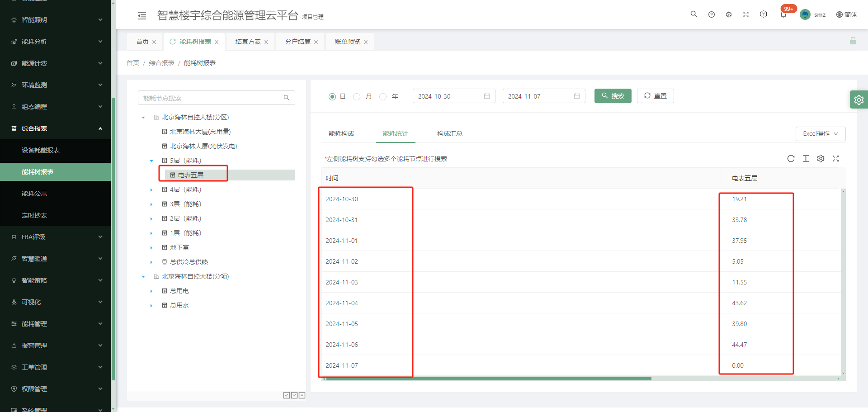
Task: Switch language with the 简体 globe icon
Action: point(846,14)
